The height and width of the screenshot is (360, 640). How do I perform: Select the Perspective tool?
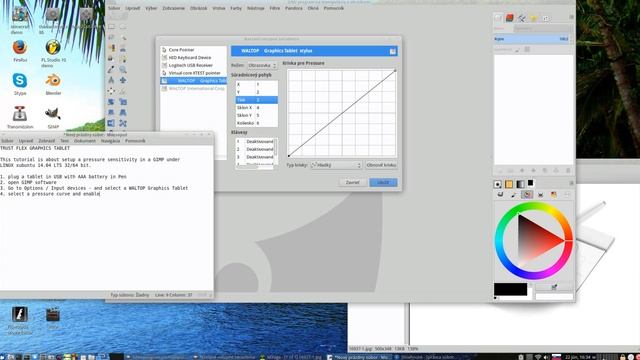click(122, 112)
